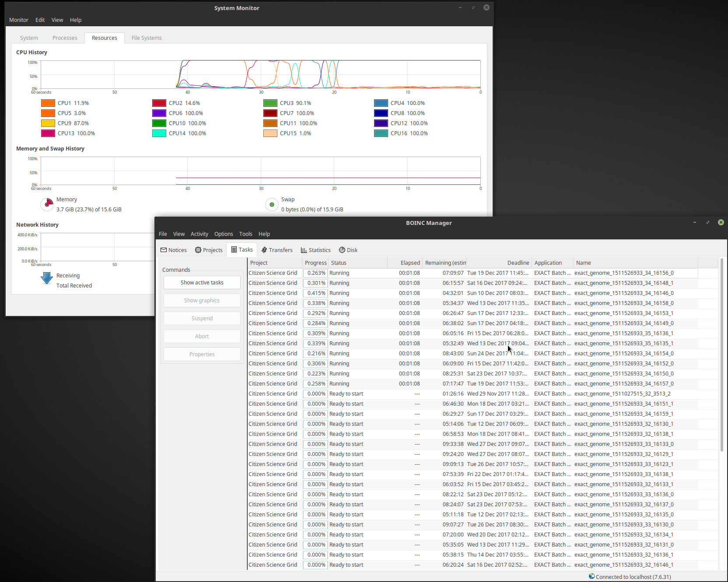
Task: Select the Tasks tab
Action: click(x=242, y=249)
